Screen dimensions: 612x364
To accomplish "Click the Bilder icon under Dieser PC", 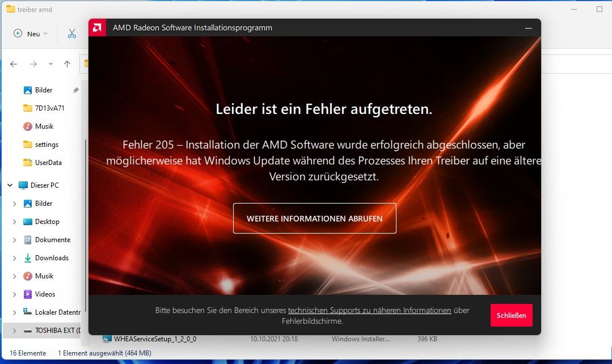I will (28, 204).
